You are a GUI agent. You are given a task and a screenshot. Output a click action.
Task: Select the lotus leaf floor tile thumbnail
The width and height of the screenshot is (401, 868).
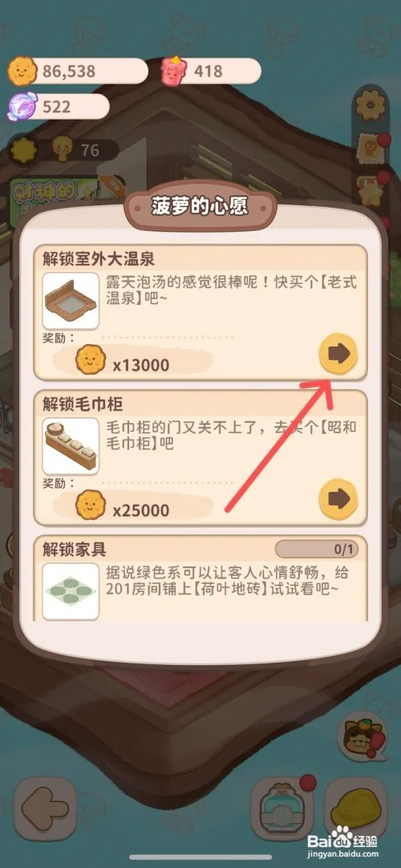tap(71, 591)
